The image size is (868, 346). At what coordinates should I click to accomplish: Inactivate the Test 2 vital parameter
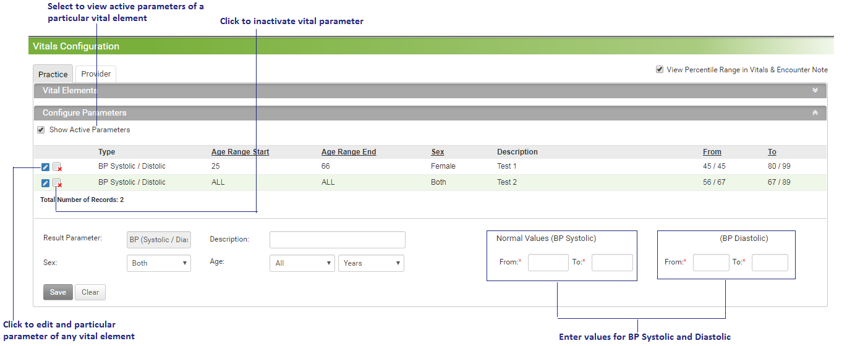[x=57, y=183]
